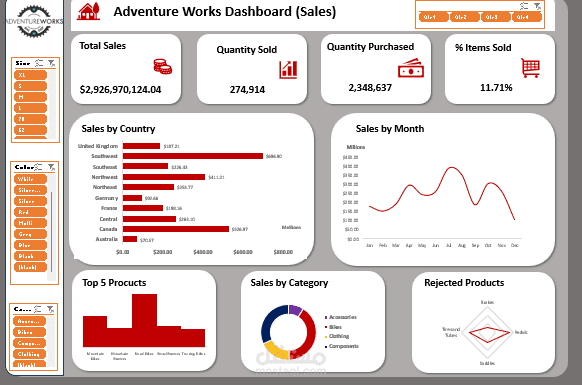Select the Germany bar in Sales by Country

point(133,198)
